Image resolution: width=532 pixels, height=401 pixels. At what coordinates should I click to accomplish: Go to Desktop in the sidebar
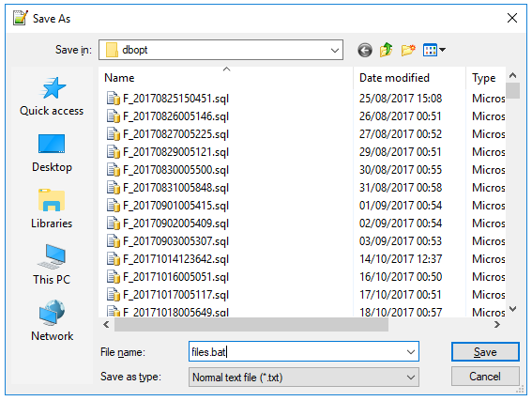52,153
